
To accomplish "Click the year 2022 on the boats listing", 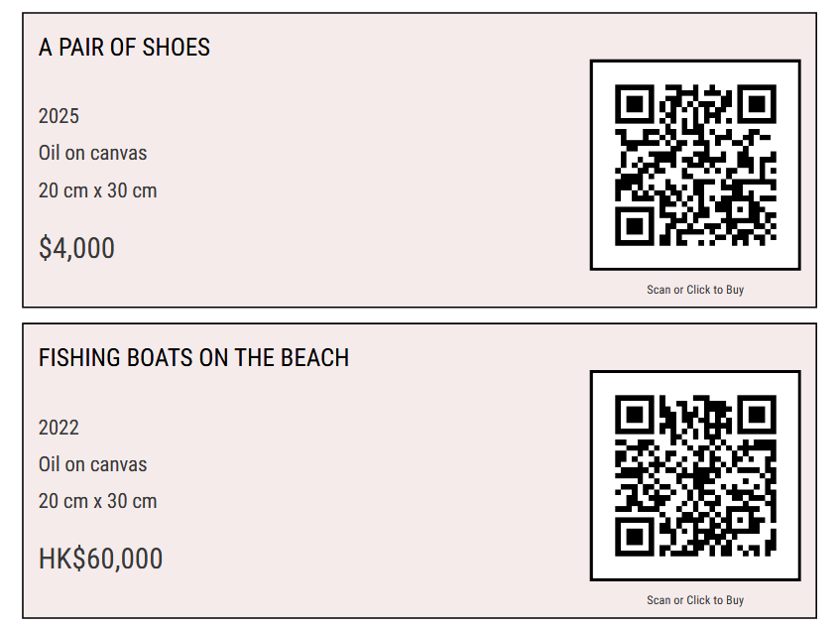I will tap(58, 427).
